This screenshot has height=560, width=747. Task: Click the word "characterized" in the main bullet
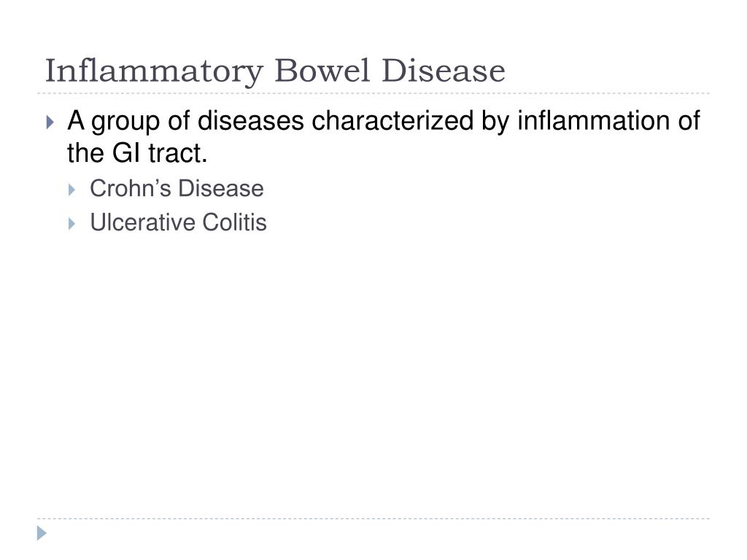pyautogui.click(x=392, y=120)
